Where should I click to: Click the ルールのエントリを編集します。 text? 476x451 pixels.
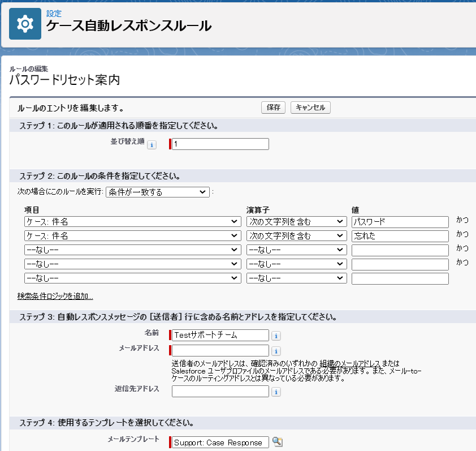click(71, 108)
